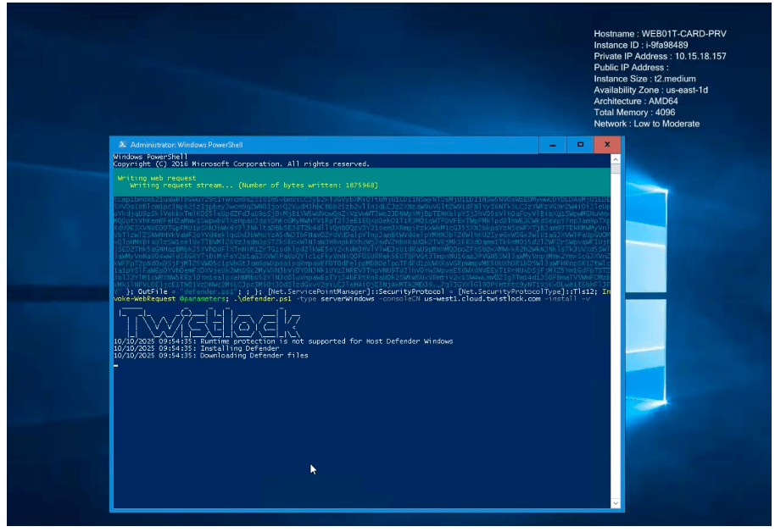This screenshot has height=532, width=775.
Task: Click the "Network : Low to Moderate" text
Action: (x=646, y=124)
